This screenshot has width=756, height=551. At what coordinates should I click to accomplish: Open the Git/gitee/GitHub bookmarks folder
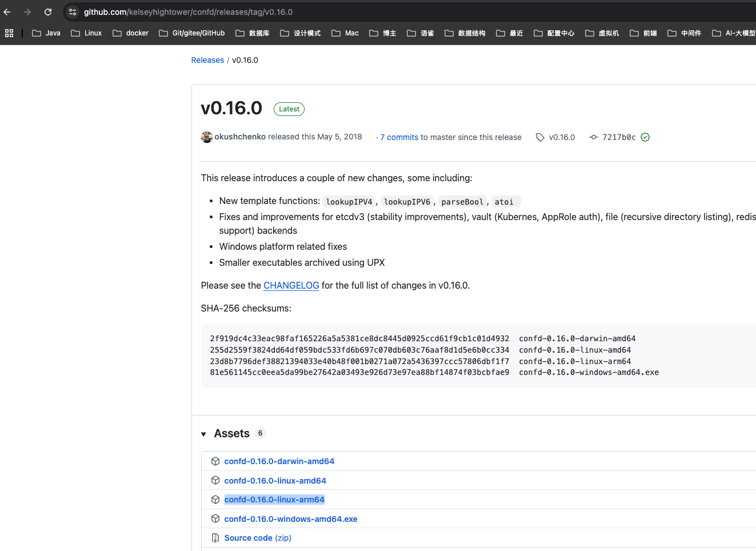click(x=192, y=33)
